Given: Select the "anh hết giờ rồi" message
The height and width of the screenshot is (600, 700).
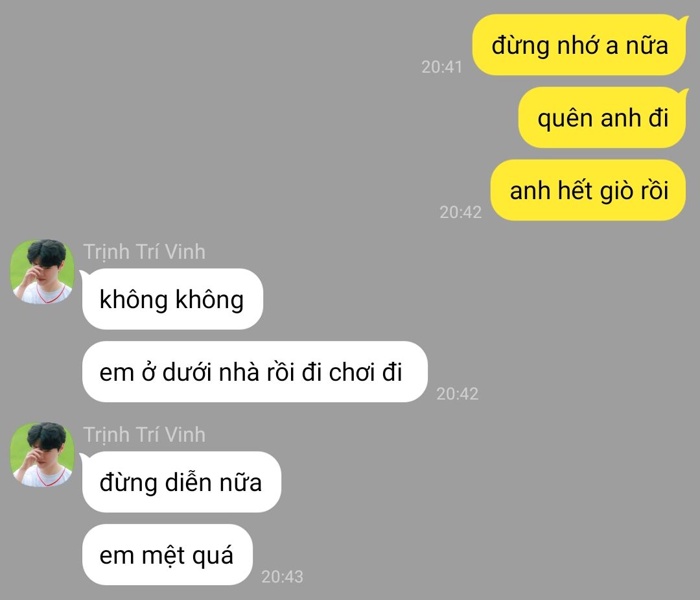Looking at the screenshot, I should [x=589, y=190].
